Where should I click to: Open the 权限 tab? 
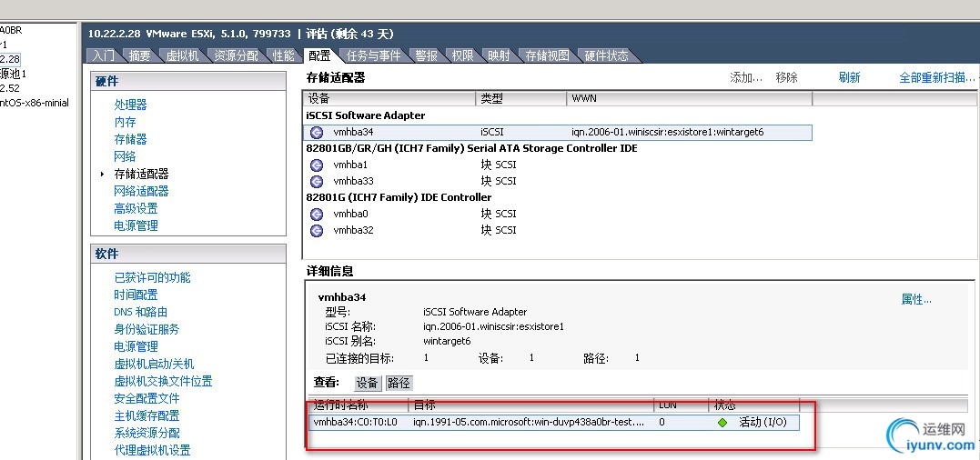pos(462,55)
